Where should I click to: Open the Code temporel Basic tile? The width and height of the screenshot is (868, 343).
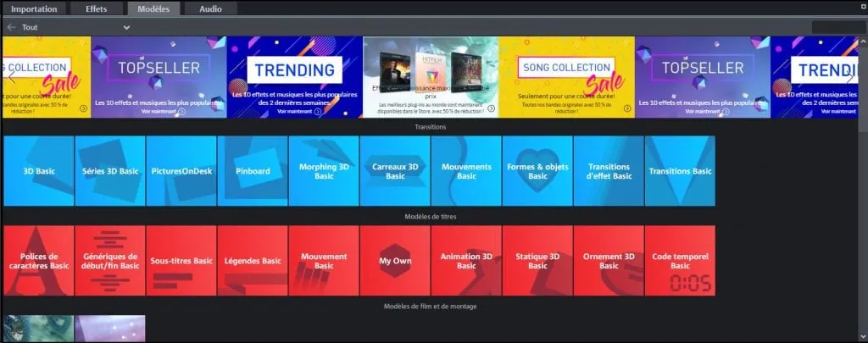[679, 261]
